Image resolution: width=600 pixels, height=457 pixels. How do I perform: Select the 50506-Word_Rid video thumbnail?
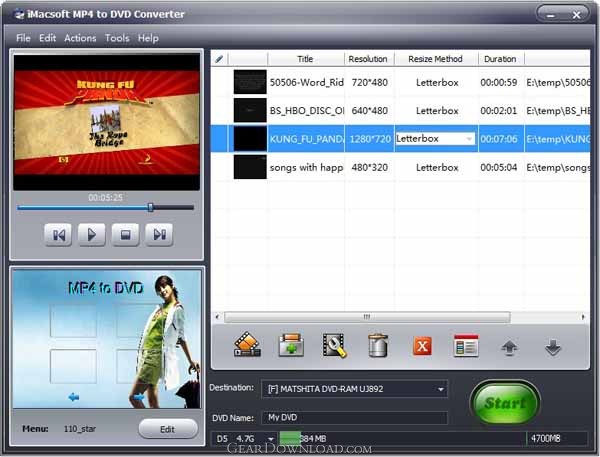pos(250,82)
